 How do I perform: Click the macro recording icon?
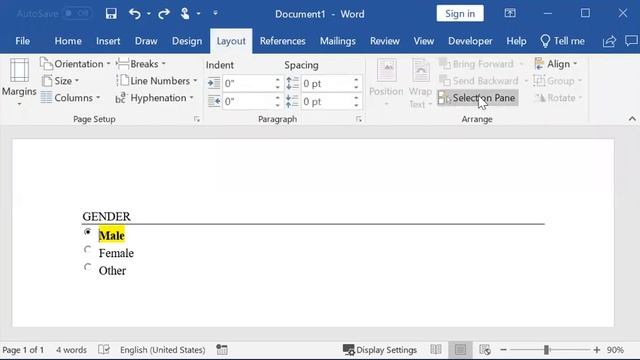point(222,349)
